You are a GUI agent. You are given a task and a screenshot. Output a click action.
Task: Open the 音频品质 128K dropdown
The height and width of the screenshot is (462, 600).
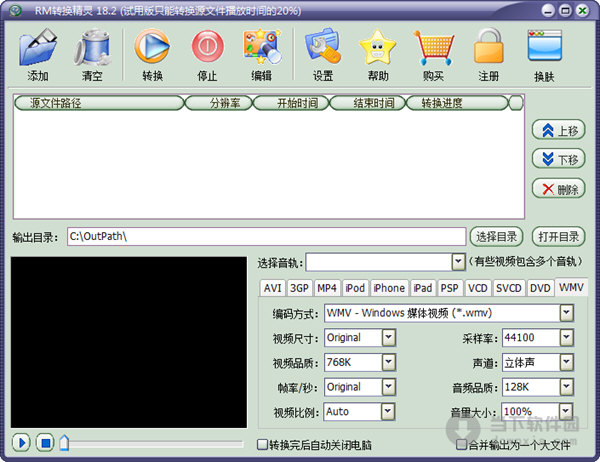[566, 387]
